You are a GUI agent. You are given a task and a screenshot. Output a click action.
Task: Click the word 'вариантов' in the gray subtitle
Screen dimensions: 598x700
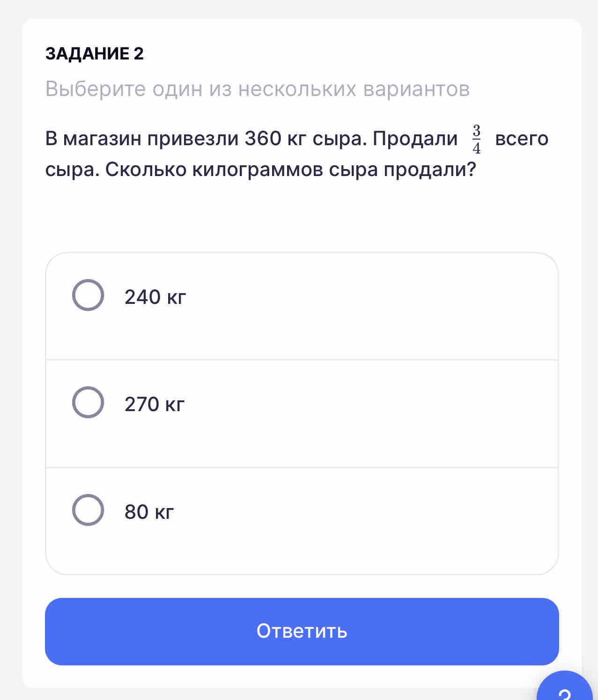coord(416,89)
